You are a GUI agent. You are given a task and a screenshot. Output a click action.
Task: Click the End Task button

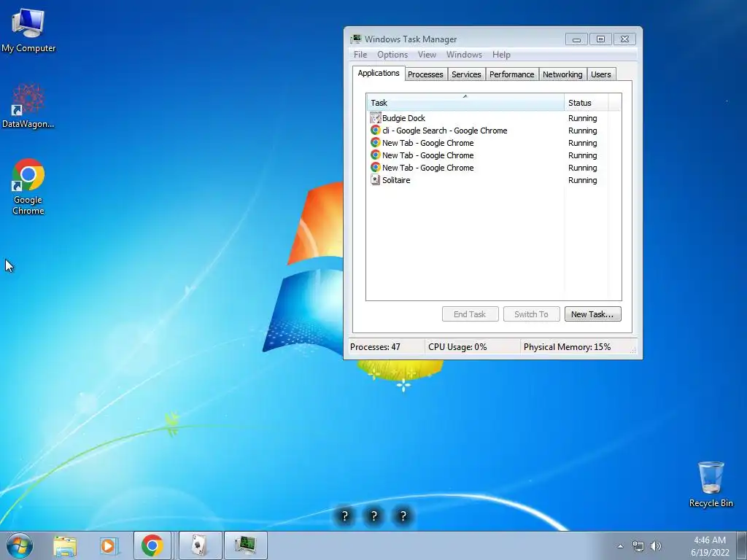click(x=471, y=314)
